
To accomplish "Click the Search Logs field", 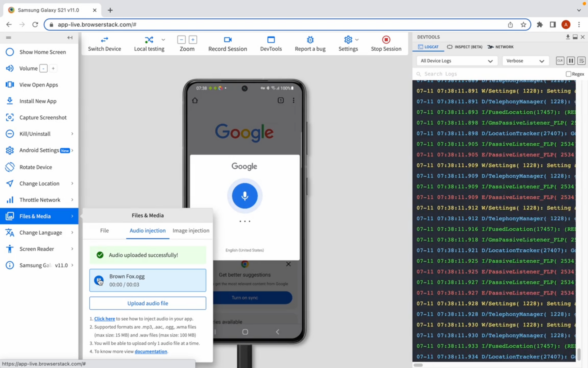I will click(488, 74).
